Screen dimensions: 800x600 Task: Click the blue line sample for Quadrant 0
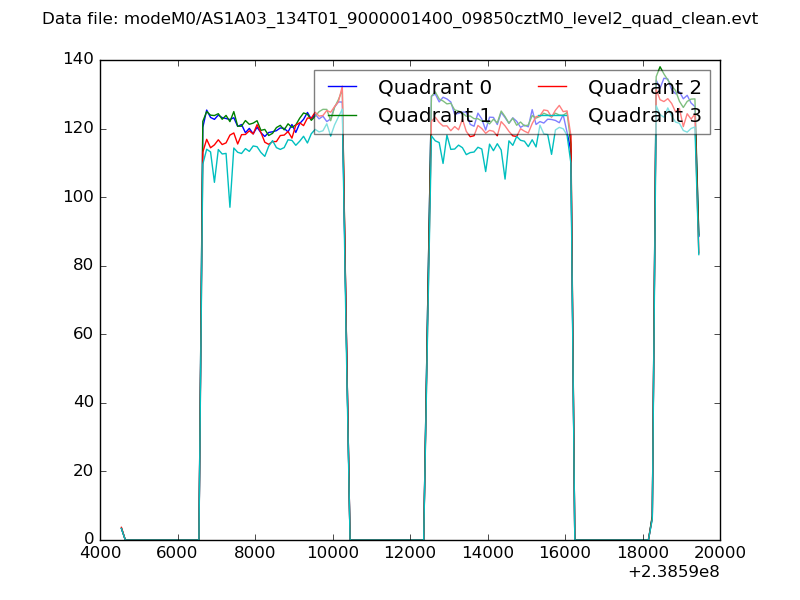[x=343, y=87]
